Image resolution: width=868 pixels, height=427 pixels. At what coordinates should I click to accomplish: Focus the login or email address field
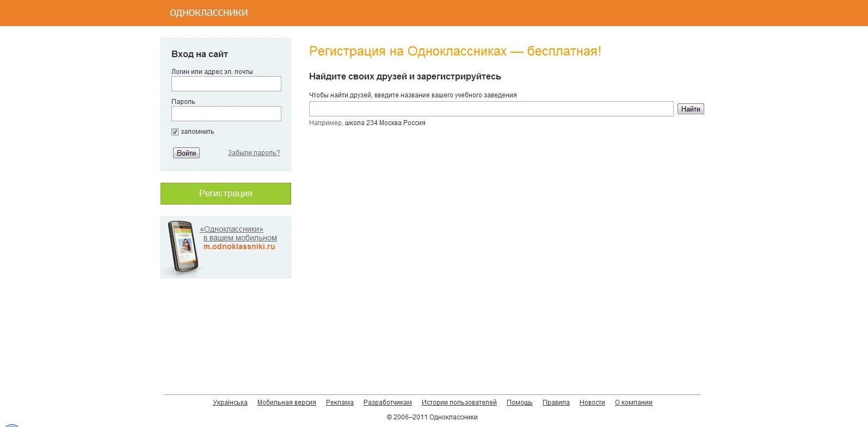(226, 84)
